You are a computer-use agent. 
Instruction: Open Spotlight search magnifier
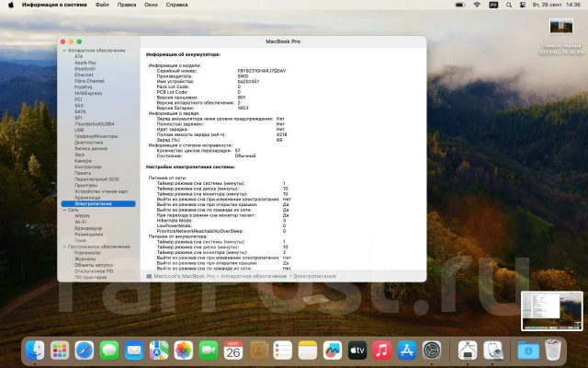click(x=509, y=5)
